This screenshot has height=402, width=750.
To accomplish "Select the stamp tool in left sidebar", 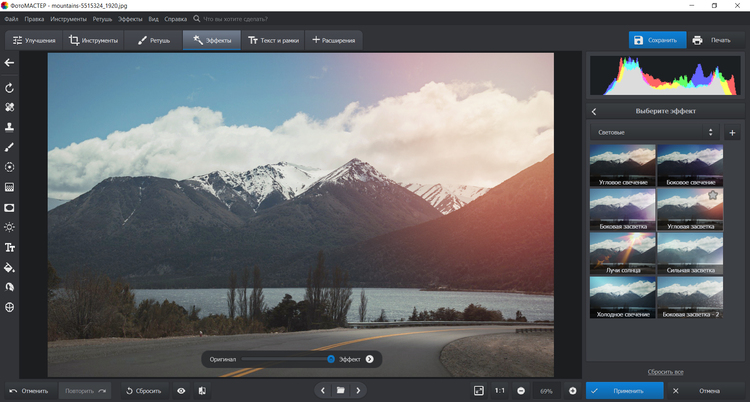I will [9, 127].
